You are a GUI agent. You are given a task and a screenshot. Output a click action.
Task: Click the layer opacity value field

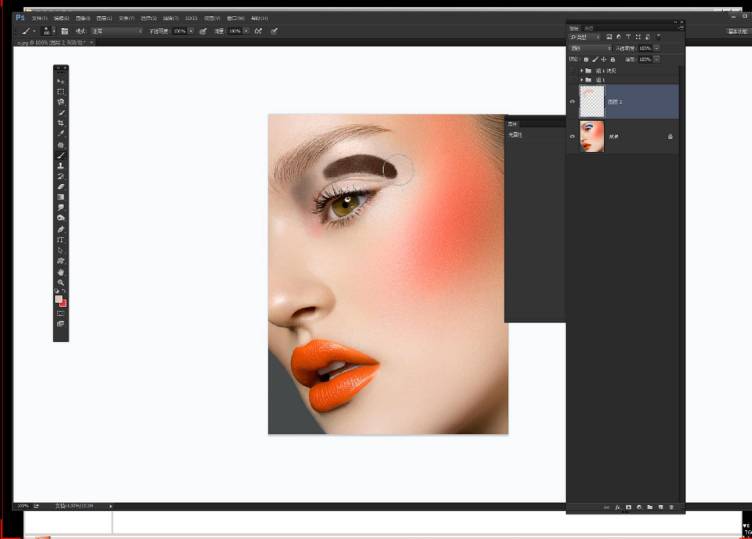(x=645, y=48)
